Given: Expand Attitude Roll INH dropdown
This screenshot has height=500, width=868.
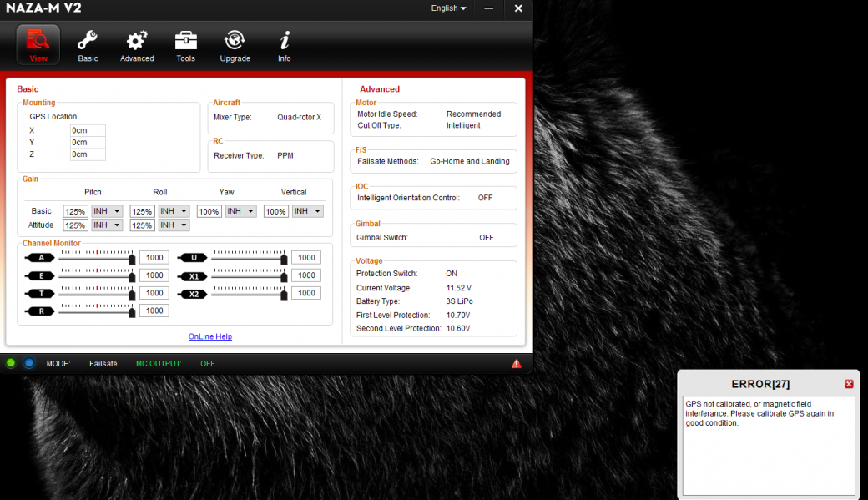Looking at the screenshot, I should (x=174, y=225).
